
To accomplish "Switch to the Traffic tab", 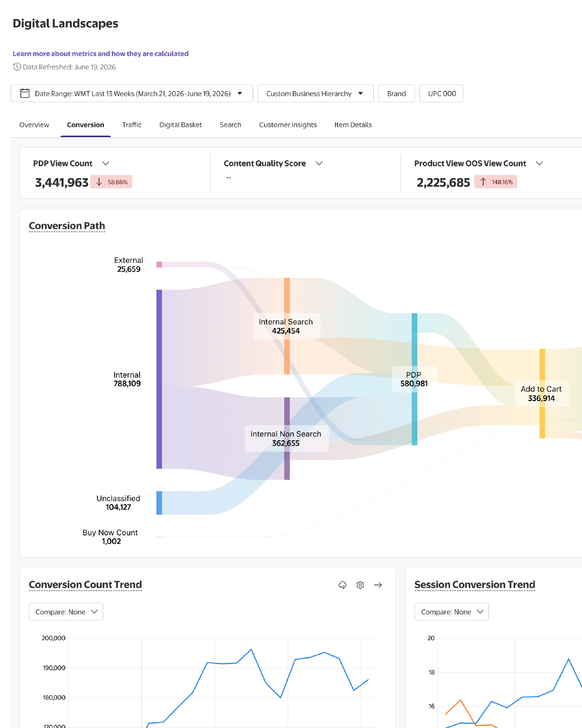I will (132, 125).
